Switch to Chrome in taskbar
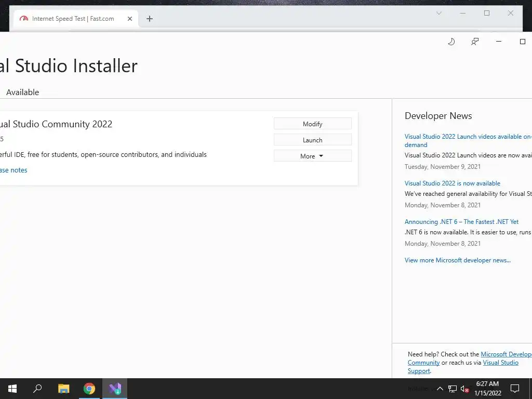The width and height of the screenshot is (532, 399). click(x=89, y=389)
